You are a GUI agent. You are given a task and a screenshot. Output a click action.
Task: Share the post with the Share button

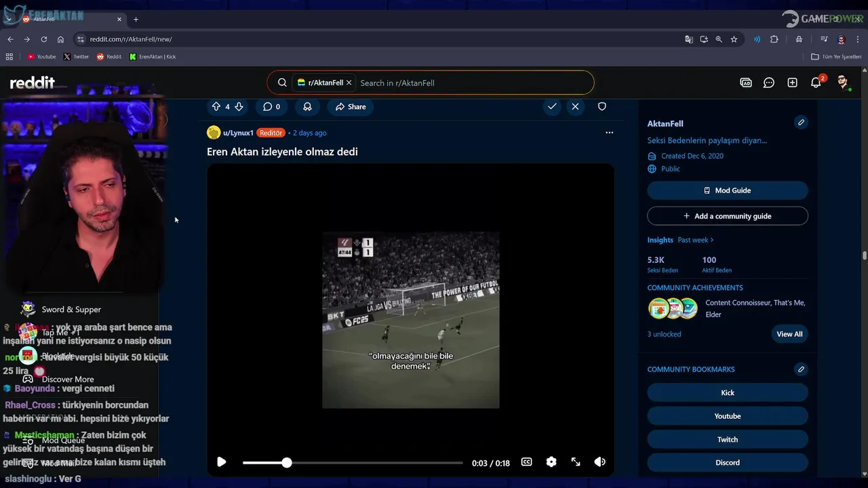(x=351, y=106)
